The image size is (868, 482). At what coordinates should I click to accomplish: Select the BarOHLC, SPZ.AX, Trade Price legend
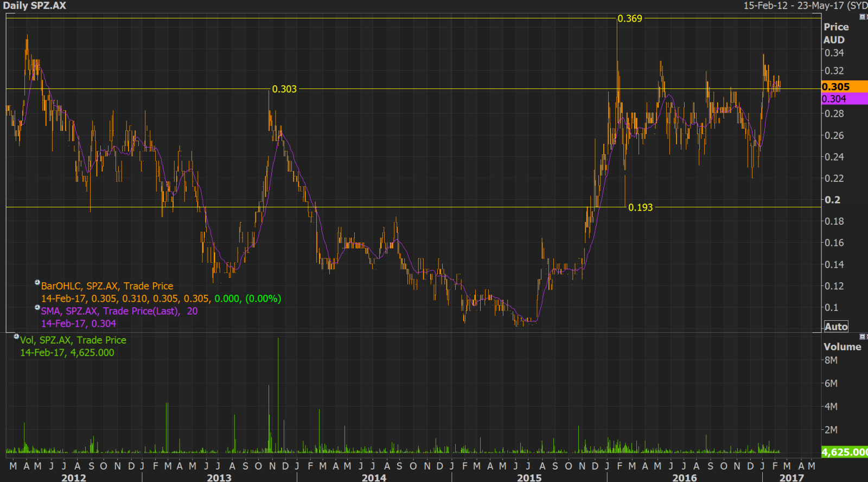pyautogui.click(x=107, y=286)
